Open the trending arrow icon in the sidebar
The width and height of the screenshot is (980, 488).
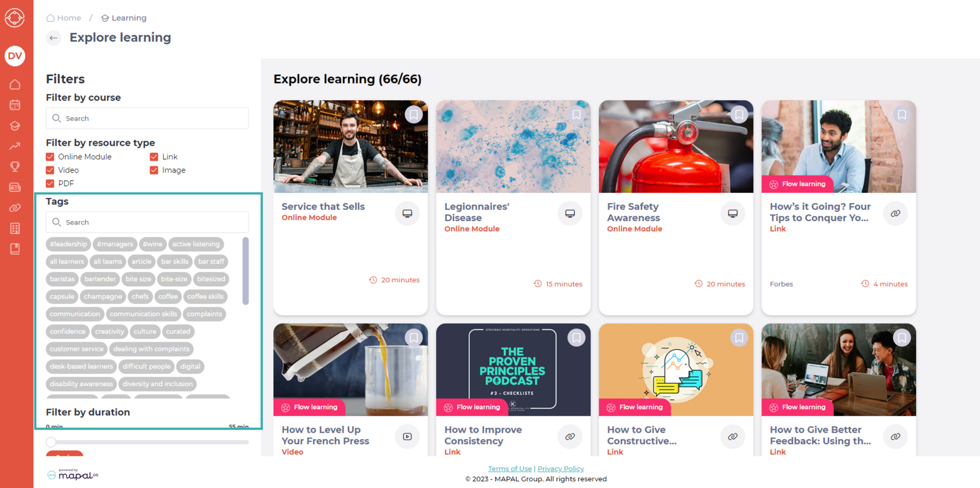pyautogui.click(x=15, y=146)
